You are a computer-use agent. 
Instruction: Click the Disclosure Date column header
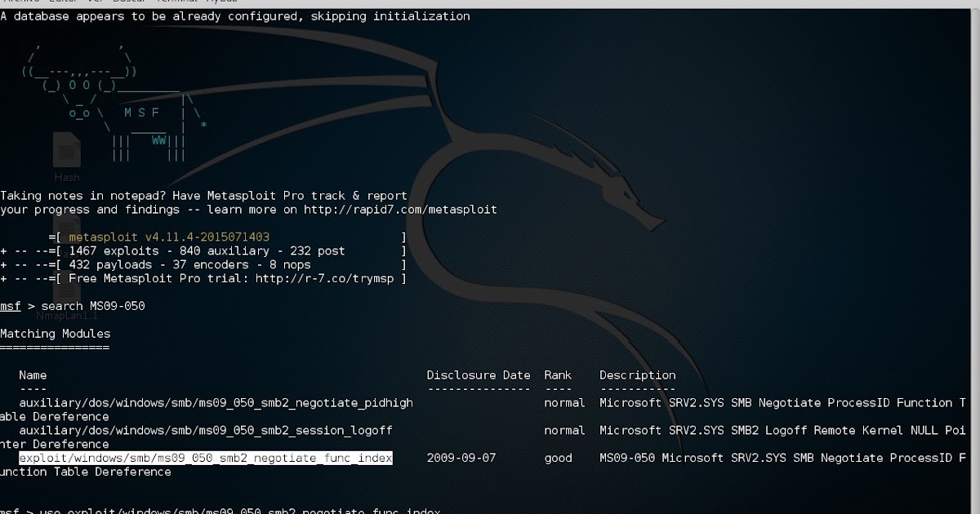coord(478,374)
